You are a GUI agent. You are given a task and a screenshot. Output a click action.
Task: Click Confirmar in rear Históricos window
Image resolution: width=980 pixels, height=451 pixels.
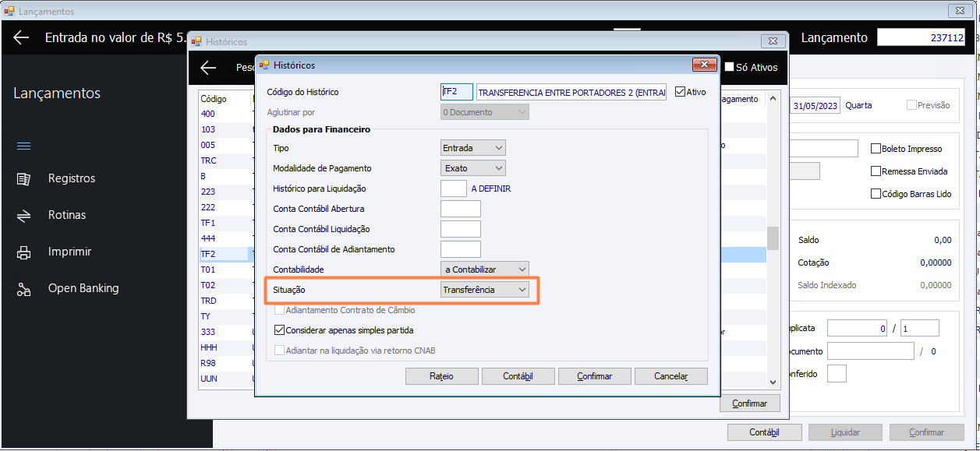(749, 403)
